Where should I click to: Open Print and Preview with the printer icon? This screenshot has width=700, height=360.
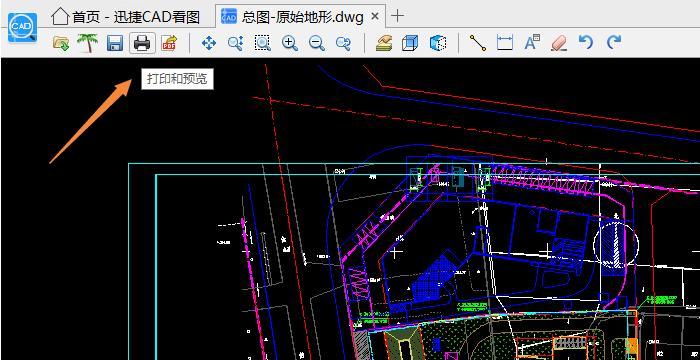click(142, 43)
